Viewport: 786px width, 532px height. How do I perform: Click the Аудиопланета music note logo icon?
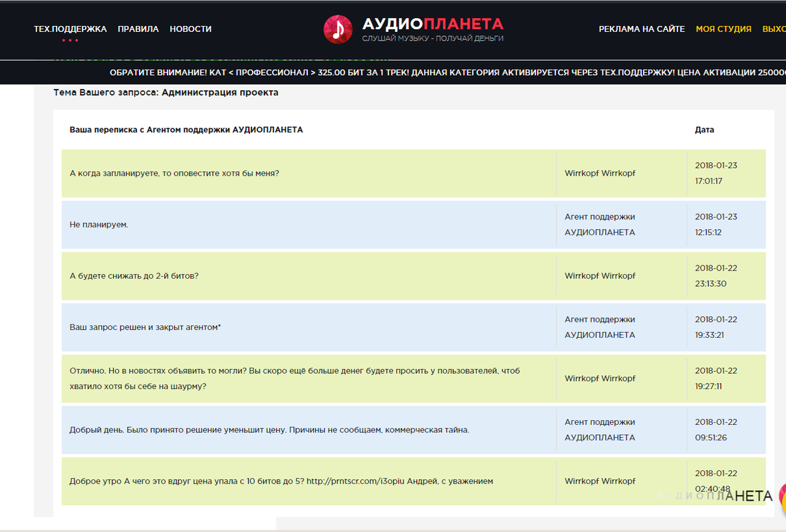(338, 29)
